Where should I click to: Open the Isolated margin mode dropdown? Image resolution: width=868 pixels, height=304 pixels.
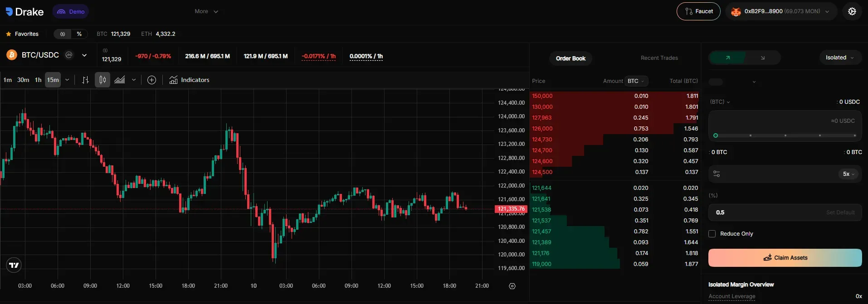[x=839, y=58]
